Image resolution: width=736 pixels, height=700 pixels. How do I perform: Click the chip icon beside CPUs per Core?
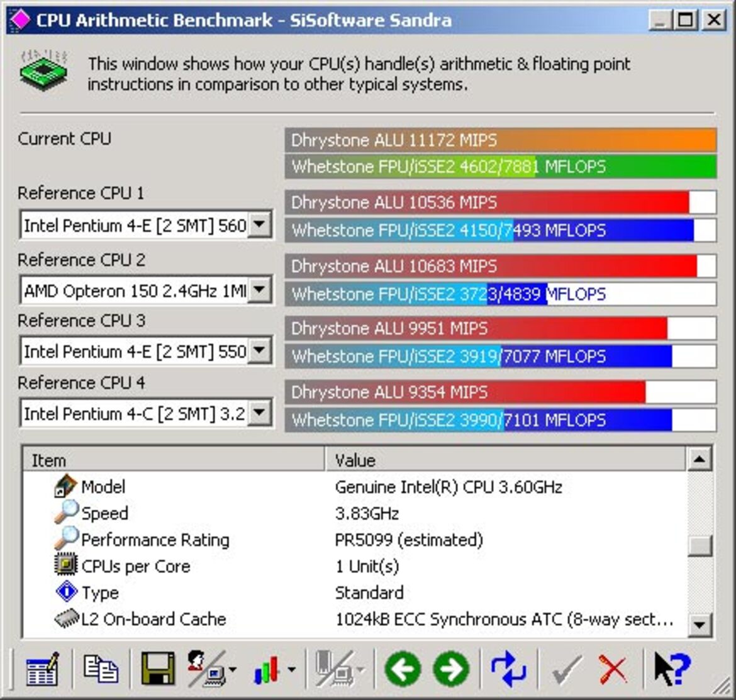tap(65, 564)
